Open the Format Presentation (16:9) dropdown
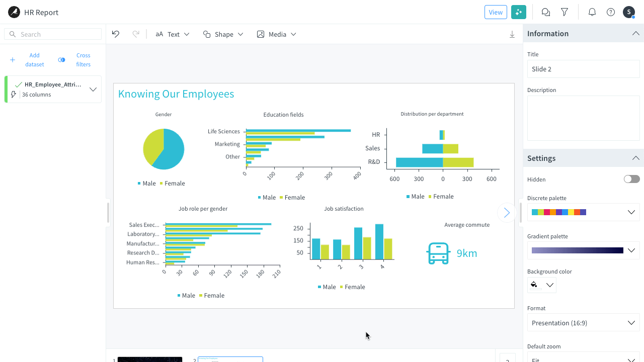644x362 pixels. pyautogui.click(x=583, y=323)
